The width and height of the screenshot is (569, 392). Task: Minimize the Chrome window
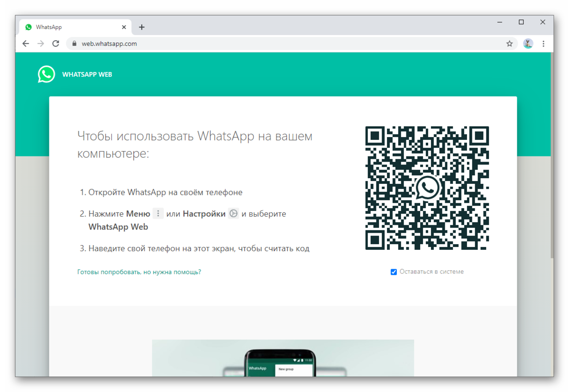[500, 22]
